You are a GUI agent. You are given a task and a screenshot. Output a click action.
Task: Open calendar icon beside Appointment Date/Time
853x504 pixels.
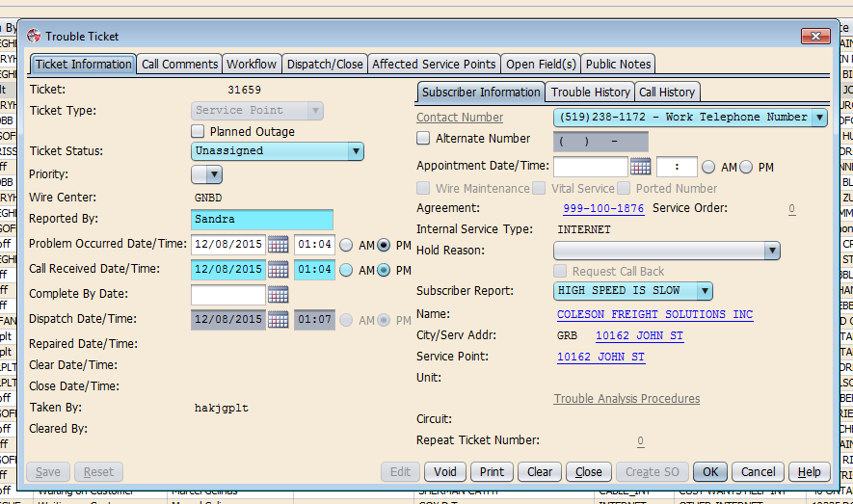point(640,167)
